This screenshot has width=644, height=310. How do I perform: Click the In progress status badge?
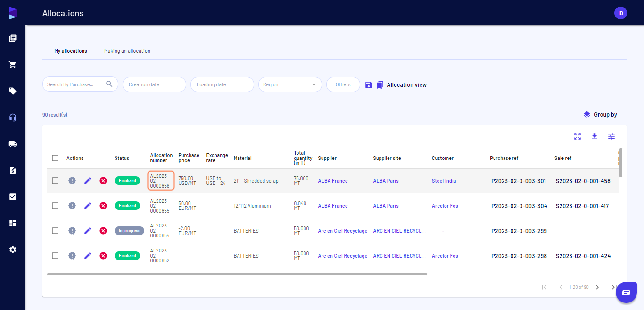pos(129,231)
